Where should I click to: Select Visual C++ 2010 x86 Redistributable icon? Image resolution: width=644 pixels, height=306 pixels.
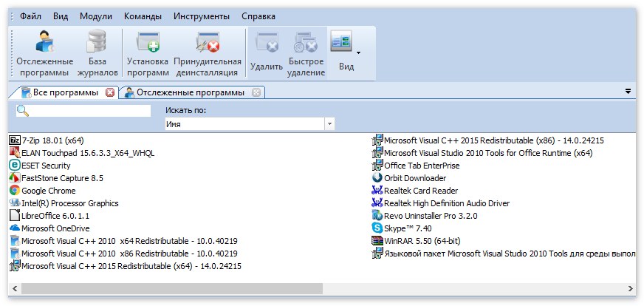[x=14, y=253]
